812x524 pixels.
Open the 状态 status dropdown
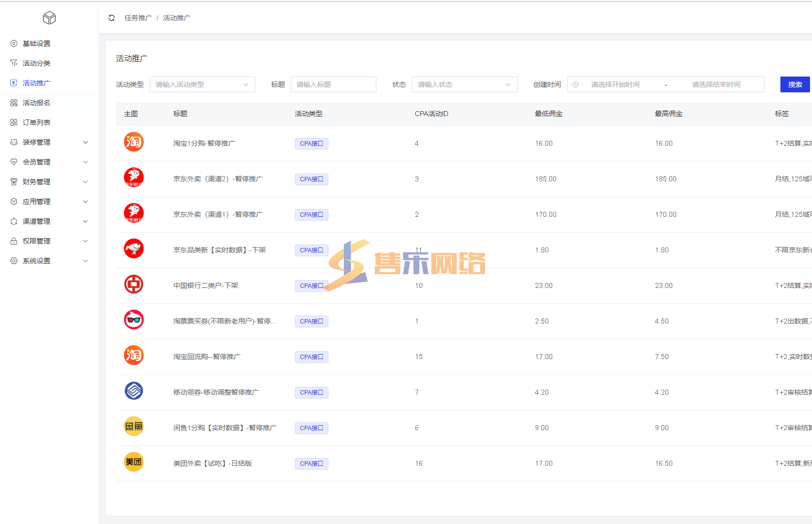464,84
